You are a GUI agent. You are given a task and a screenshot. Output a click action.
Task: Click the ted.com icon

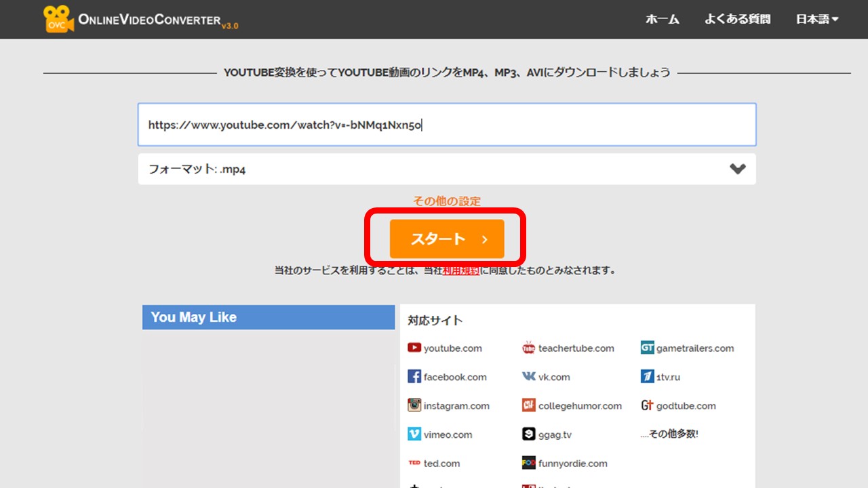414,463
